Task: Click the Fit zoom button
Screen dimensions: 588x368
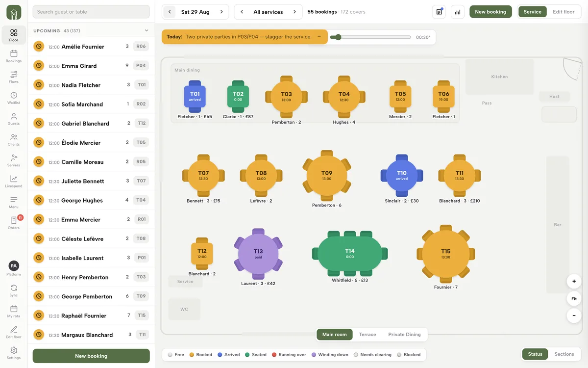Action: pyautogui.click(x=574, y=298)
